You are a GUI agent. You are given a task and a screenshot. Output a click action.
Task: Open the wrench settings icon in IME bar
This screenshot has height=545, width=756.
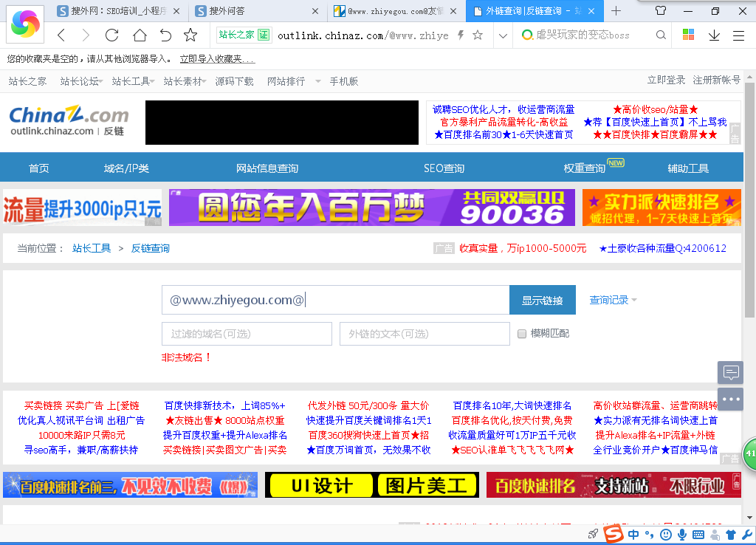click(x=747, y=535)
